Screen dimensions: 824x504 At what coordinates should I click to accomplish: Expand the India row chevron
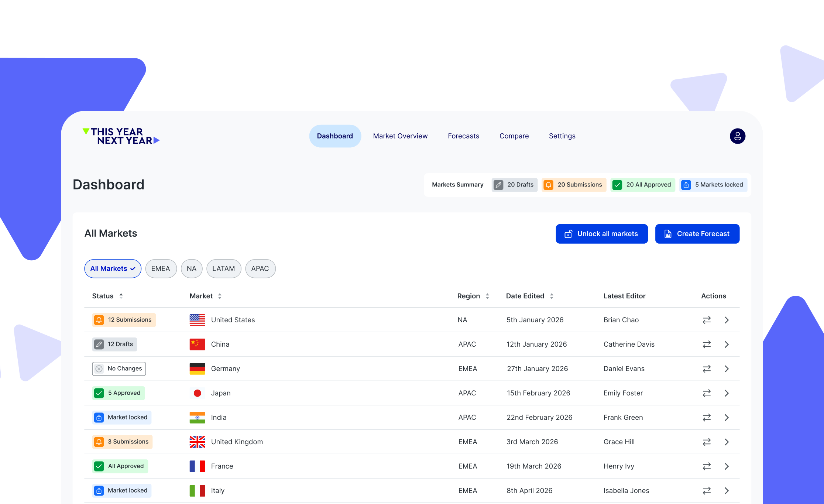point(727,418)
